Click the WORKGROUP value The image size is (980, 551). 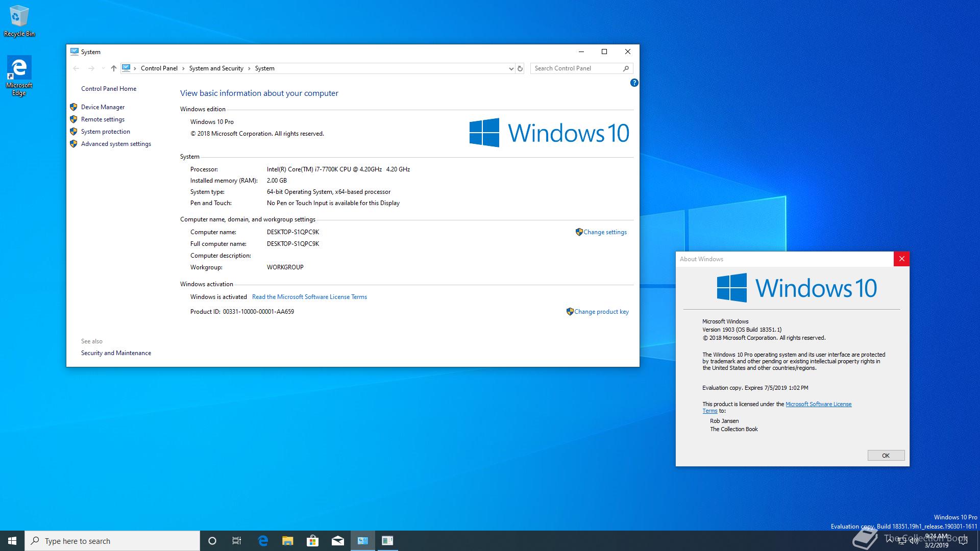285,267
